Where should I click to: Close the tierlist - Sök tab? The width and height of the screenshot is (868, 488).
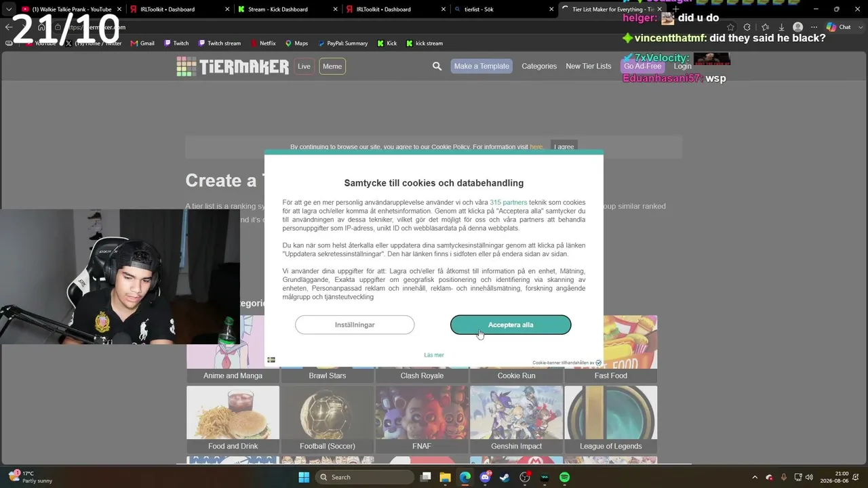pyautogui.click(x=551, y=9)
